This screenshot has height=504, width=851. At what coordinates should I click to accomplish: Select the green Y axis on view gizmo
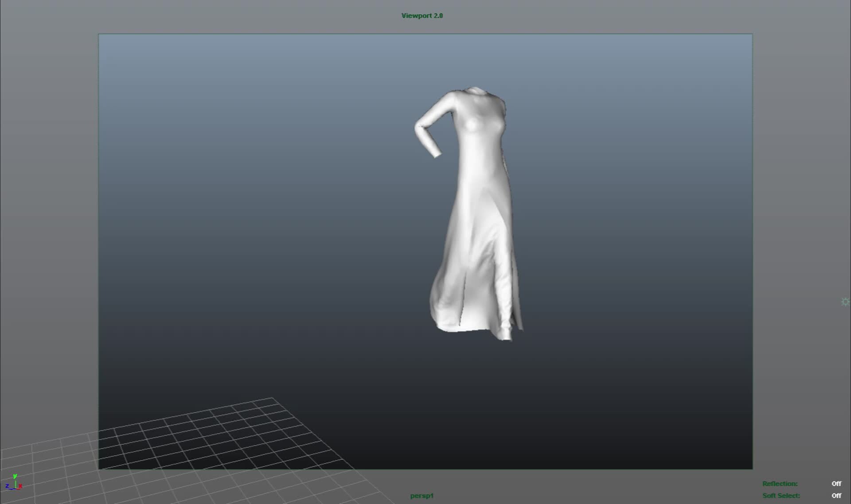[15, 476]
